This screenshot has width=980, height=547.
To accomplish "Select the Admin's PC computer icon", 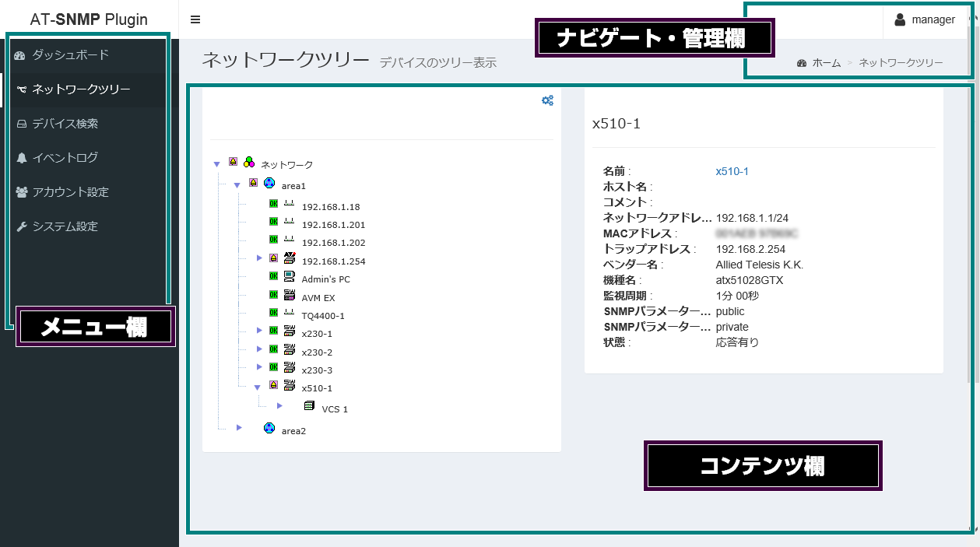I will (x=289, y=276).
